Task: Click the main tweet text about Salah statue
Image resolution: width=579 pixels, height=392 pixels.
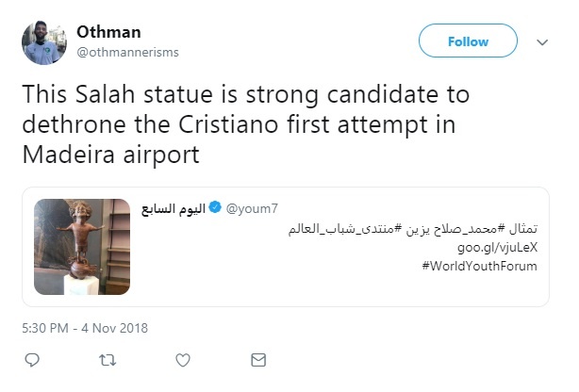Action: click(x=244, y=124)
